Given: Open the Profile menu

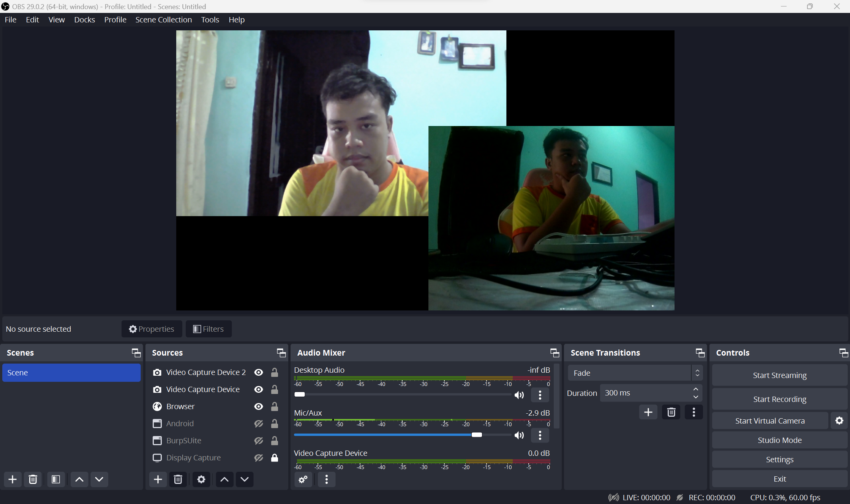Looking at the screenshot, I should [x=115, y=20].
